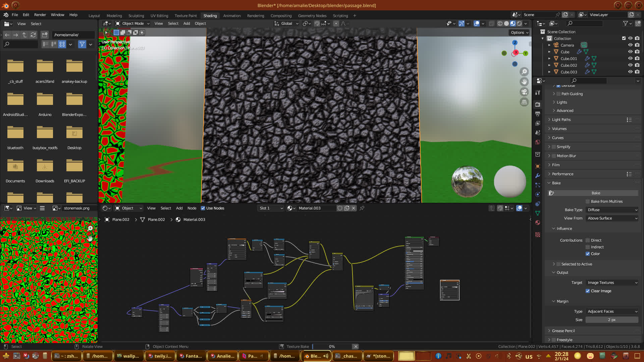Screen dimensions: 644x362
Task: Open the Modifier wrench properties tab
Action: click(x=538, y=176)
